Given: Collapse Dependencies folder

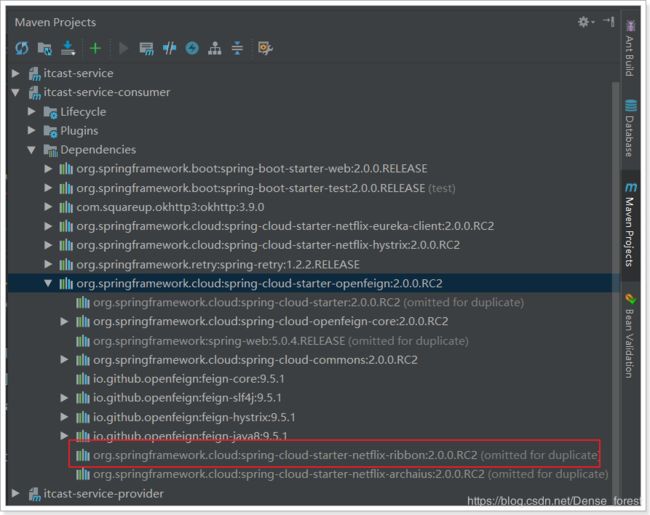Looking at the screenshot, I should point(32,150).
